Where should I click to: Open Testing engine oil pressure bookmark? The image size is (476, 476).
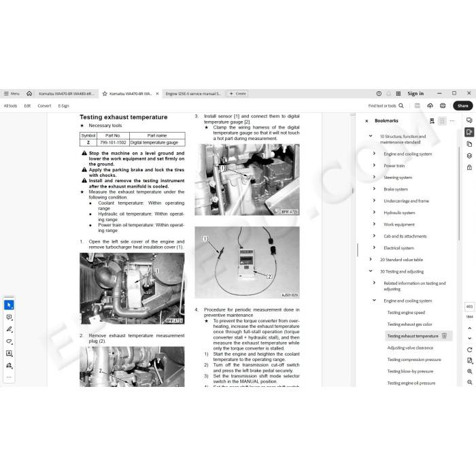click(411, 383)
